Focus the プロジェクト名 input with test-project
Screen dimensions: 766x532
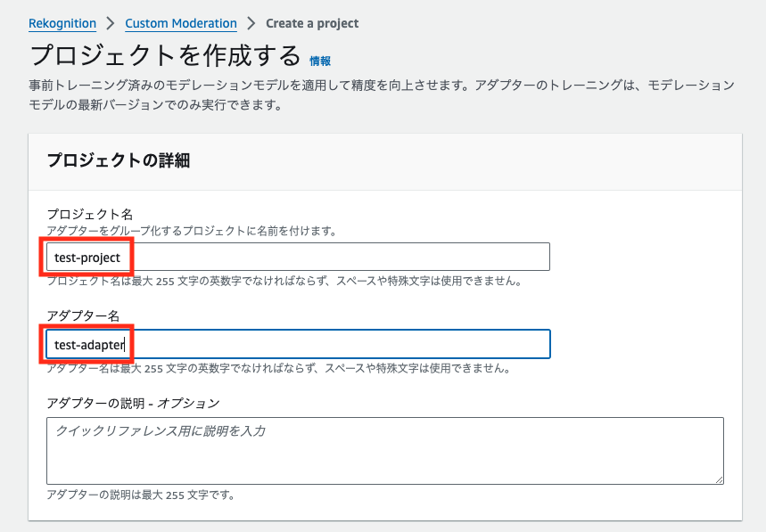(298, 257)
